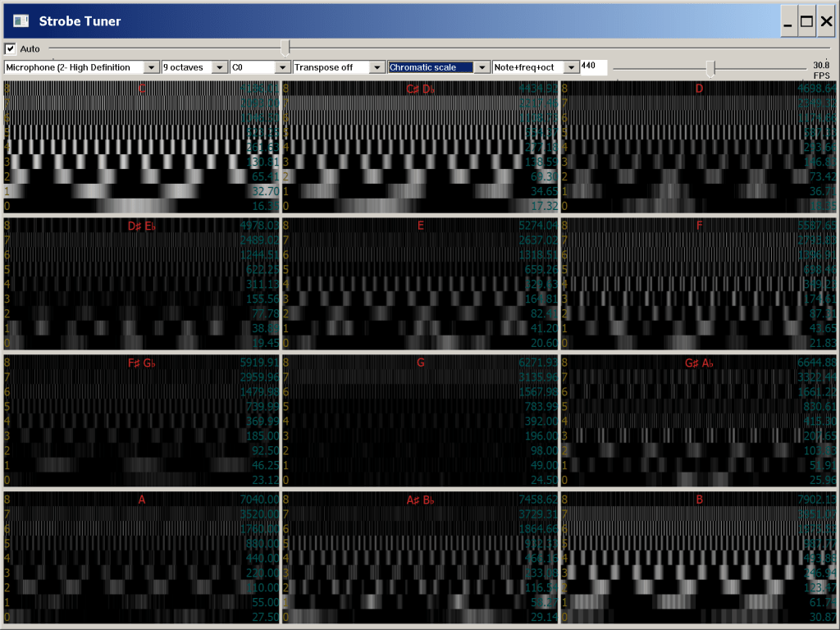Click the F♯ G♭ strobe panel
This screenshot has height=630, width=840.
point(141,419)
